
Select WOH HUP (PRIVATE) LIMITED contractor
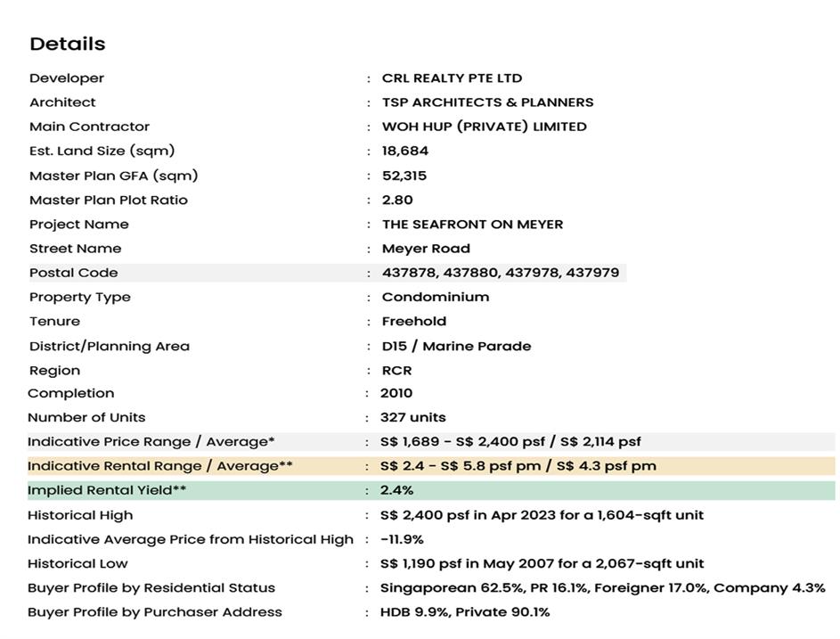tap(484, 127)
